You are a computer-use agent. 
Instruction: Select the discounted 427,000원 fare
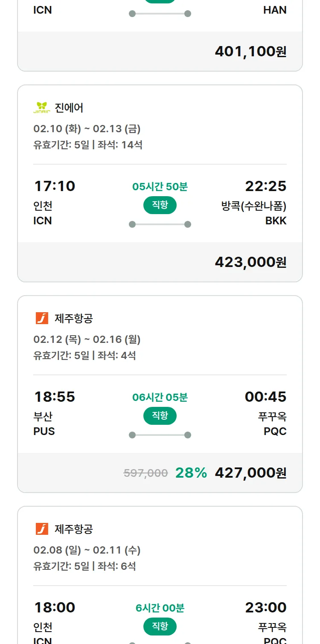point(250,473)
